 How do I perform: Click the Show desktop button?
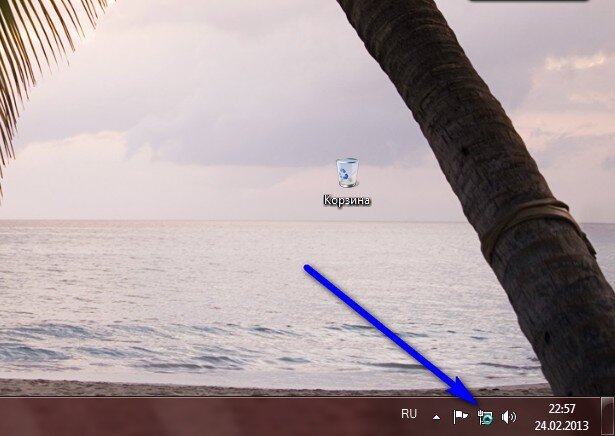point(608,417)
